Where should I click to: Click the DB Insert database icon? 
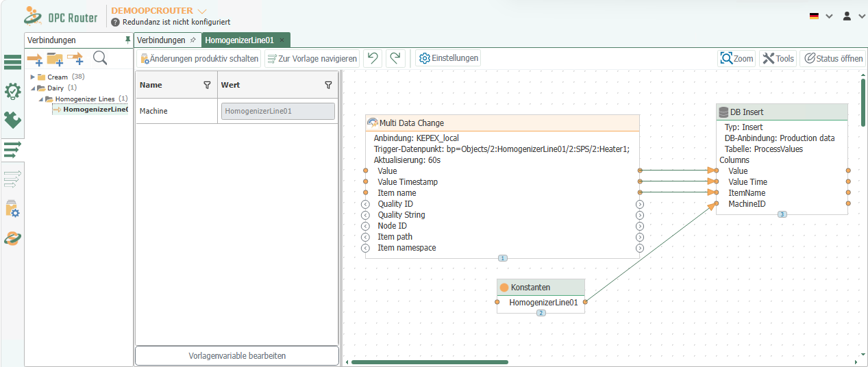[723, 112]
